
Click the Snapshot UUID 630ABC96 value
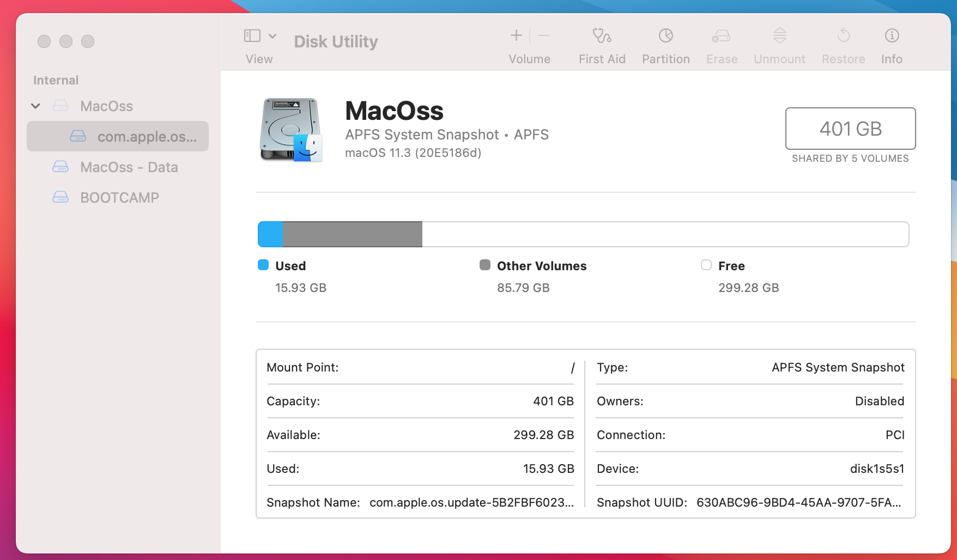click(798, 502)
